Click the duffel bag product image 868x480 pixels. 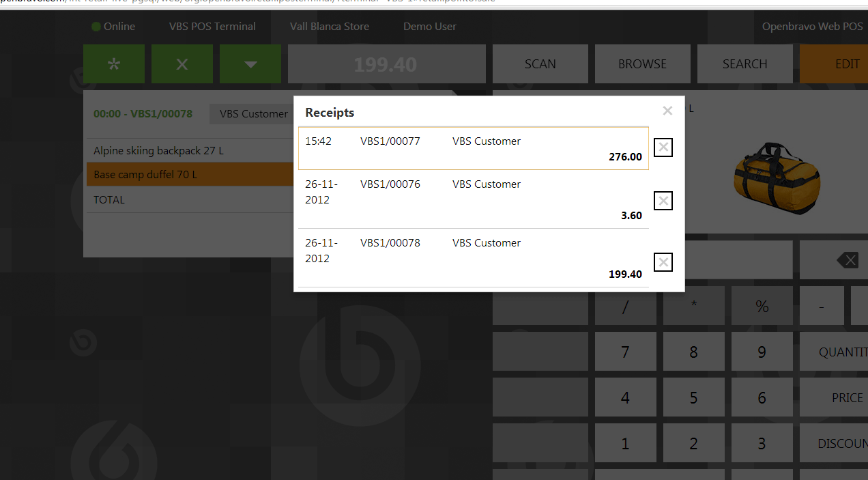(777, 169)
